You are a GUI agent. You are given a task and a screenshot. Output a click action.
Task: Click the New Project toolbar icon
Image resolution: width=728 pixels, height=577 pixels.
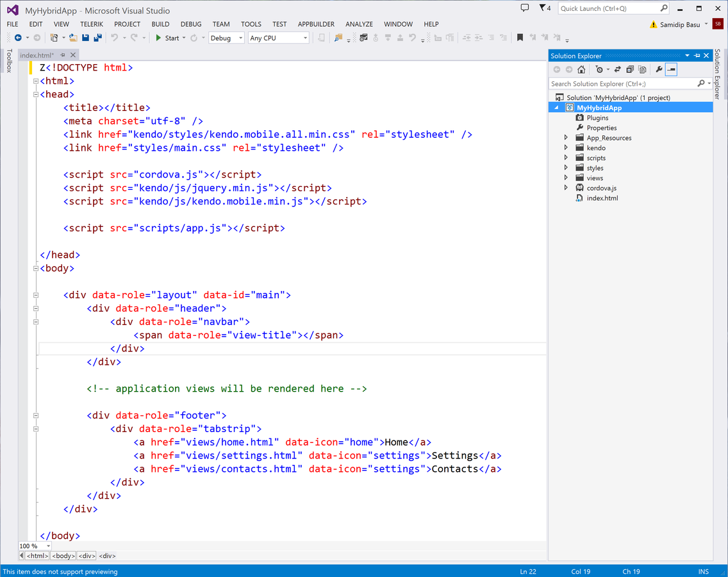coord(54,38)
